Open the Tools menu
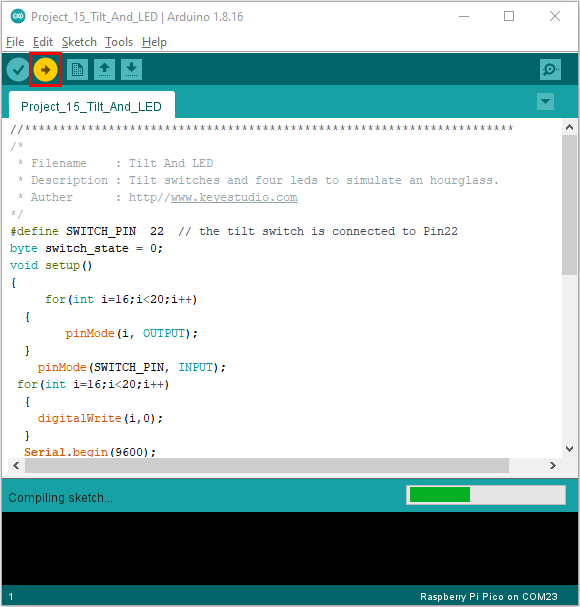Viewport: 580px width, 607px height. click(119, 42)
